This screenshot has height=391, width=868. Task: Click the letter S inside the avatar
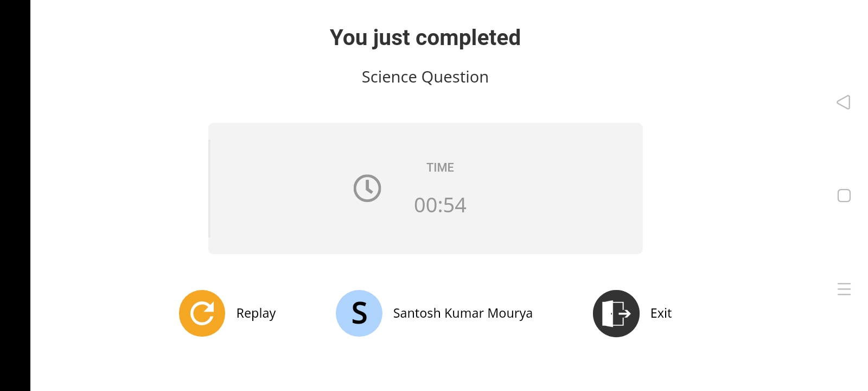pos(359,313)
